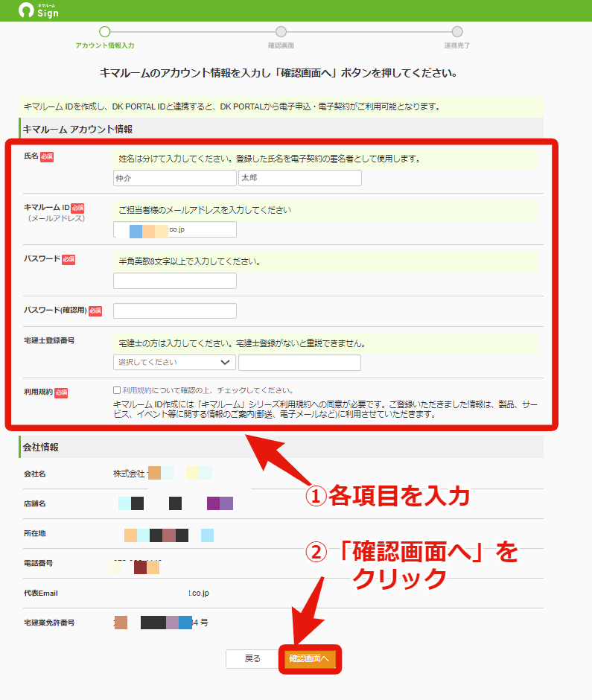The image size is (592, 700).
Task: Click the 必須 badge next to 利用規約
Action: 61,393
